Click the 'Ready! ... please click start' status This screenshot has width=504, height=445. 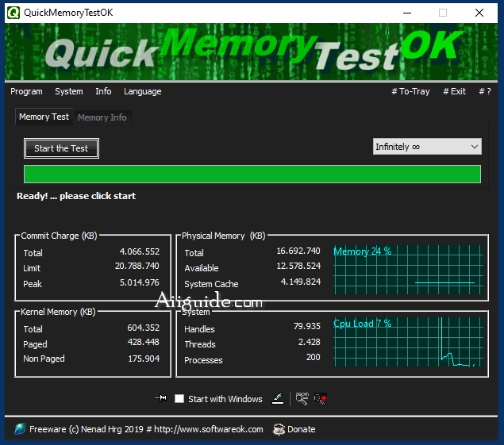point(76,196)
